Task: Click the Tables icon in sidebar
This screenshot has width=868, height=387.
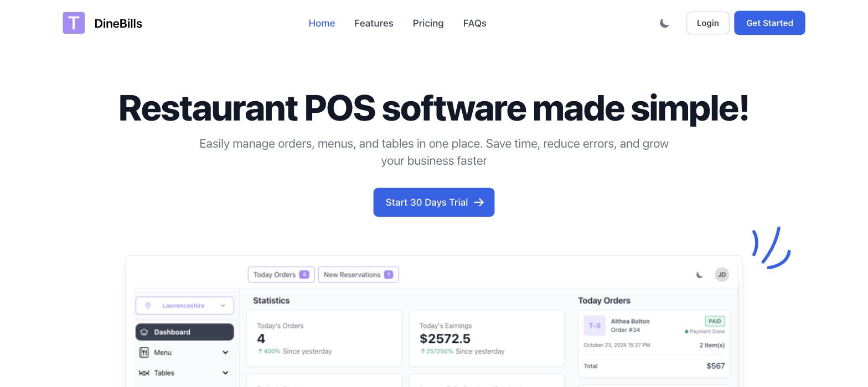Action: click(144, 373)
